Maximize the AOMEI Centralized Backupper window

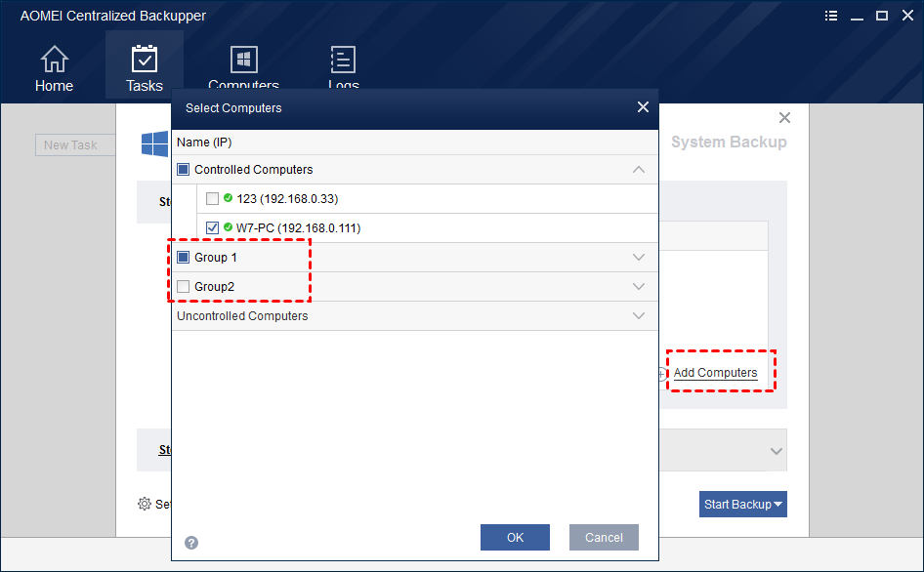coord(882,16)
